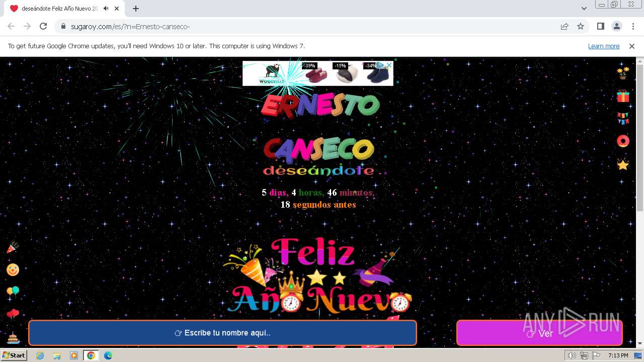The height and width of the screenshot is (362, 644).
Task: Click the red donut icon
Action: (623, 141)
